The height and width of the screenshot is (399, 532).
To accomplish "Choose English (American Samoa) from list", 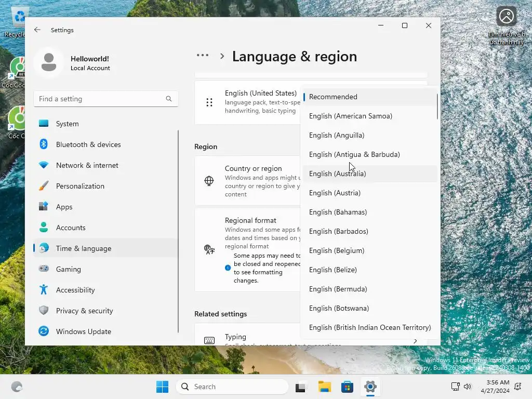I will tap(369, 116).
